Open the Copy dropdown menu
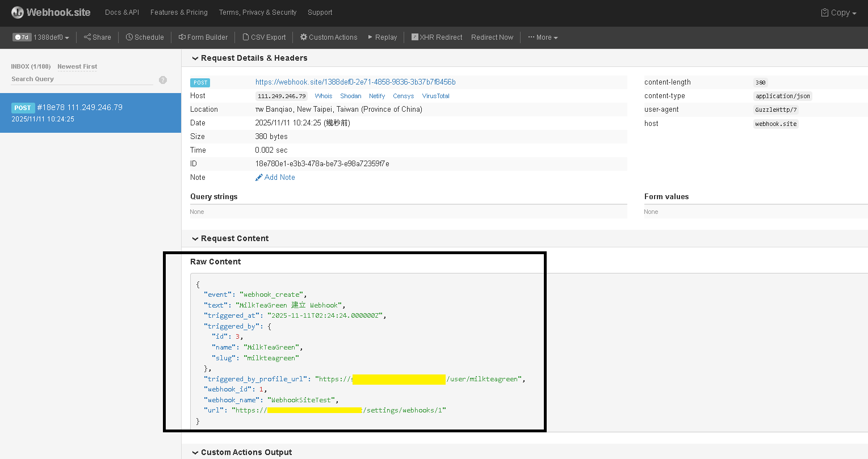 (838, 12)
